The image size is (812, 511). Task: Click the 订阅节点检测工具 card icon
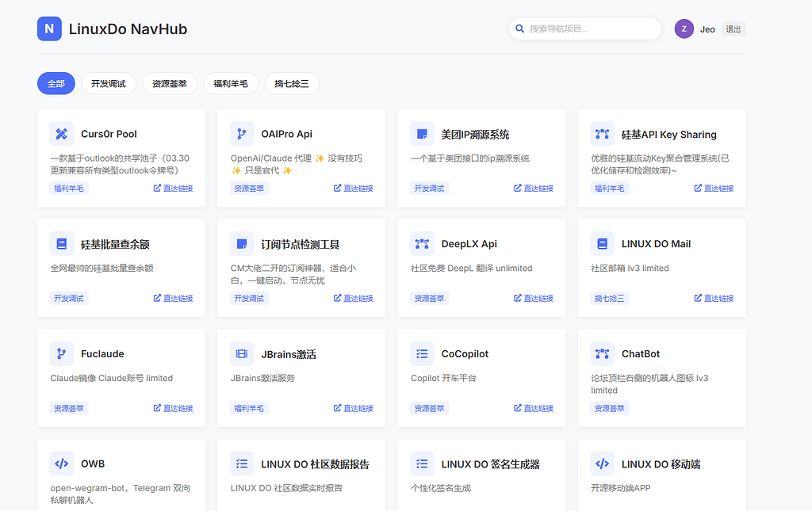pos(242,243)
